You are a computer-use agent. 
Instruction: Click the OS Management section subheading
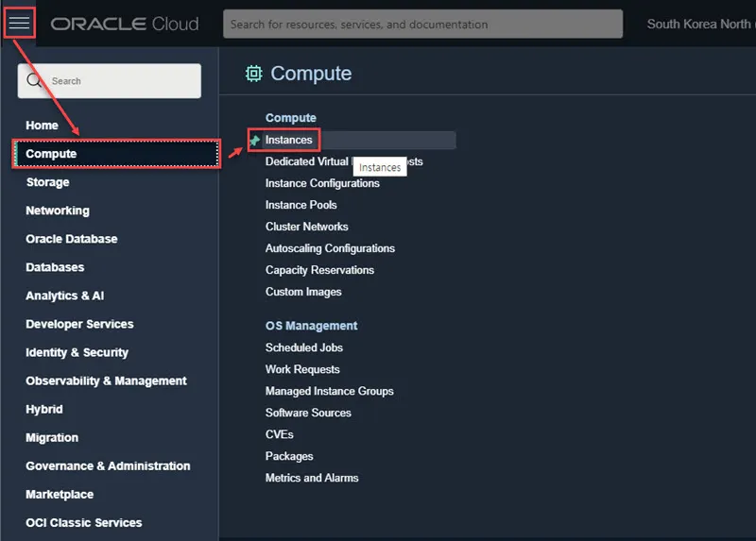[x=311, y=326]
